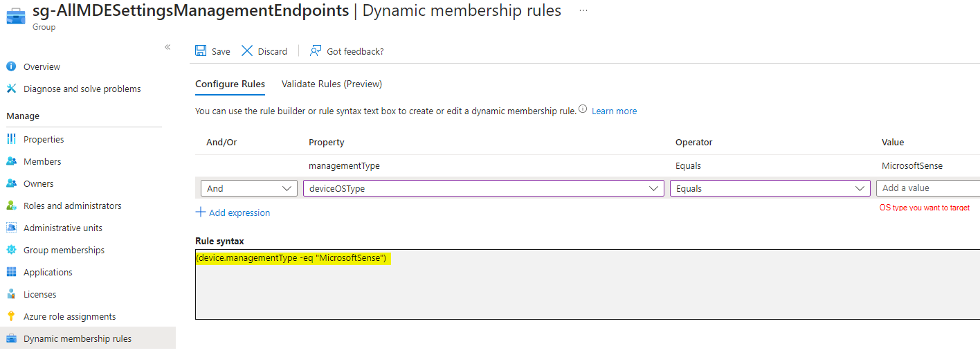
Task: Open the Learn more link
Action: [614, 111]
